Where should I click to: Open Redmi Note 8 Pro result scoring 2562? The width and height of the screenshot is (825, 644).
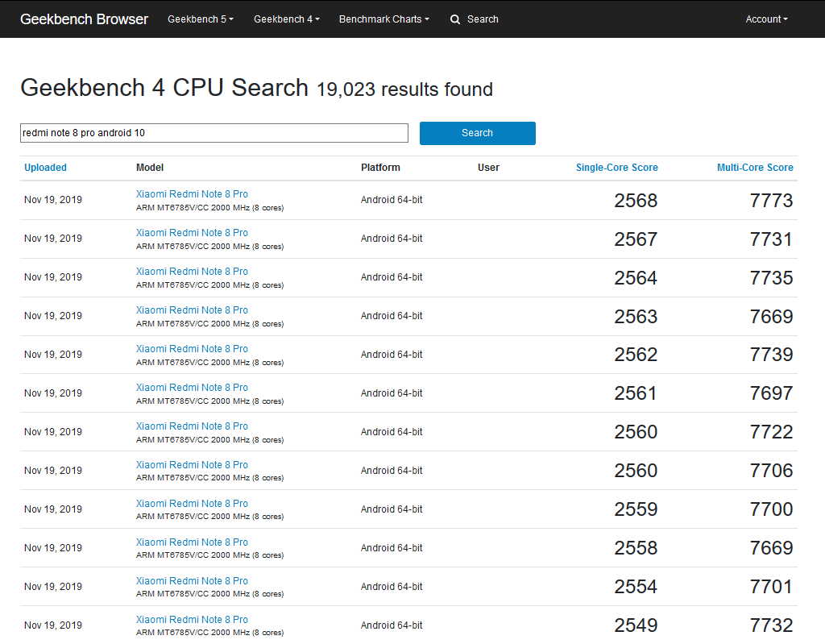coord(192,348)
